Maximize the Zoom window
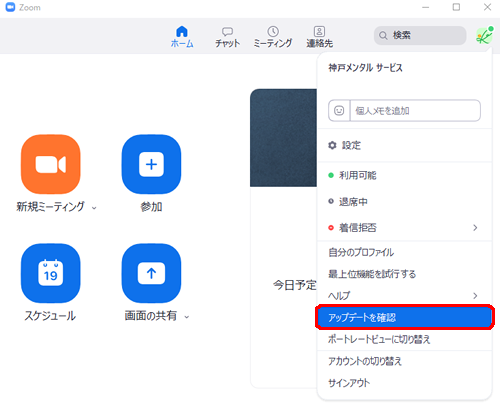Image resolution: width=500 pixels, height=407 pixels. coord(456,7)
